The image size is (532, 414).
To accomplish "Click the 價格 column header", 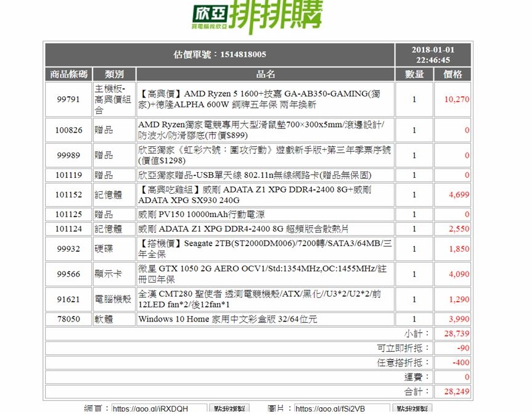I will [x=452, y=74].
